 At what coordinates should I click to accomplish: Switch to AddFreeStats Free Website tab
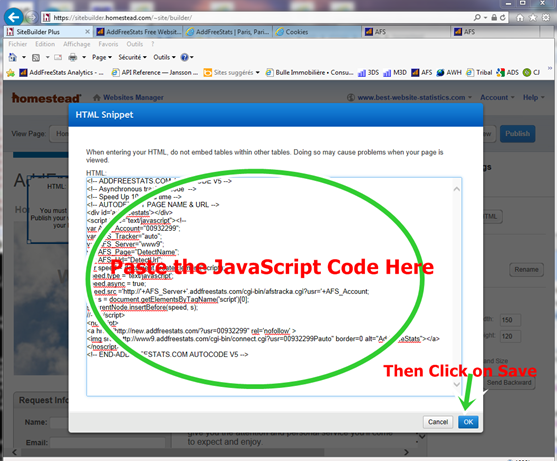pyautogui.click(x=139, y=32)
